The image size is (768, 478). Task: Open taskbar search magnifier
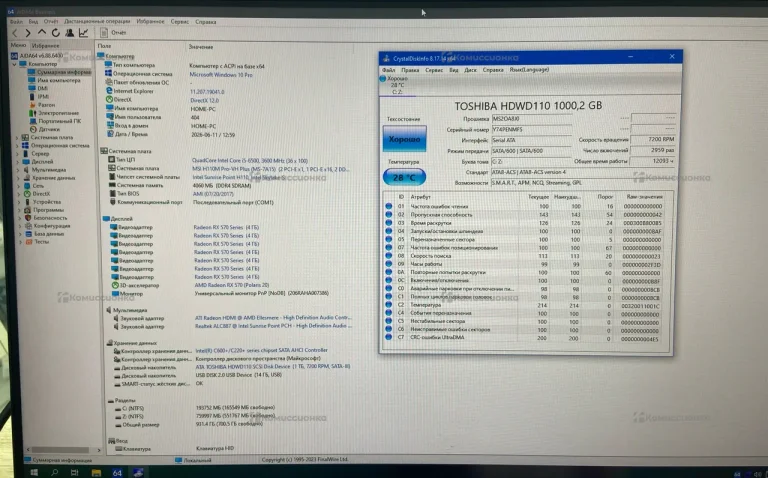(54, 472)
